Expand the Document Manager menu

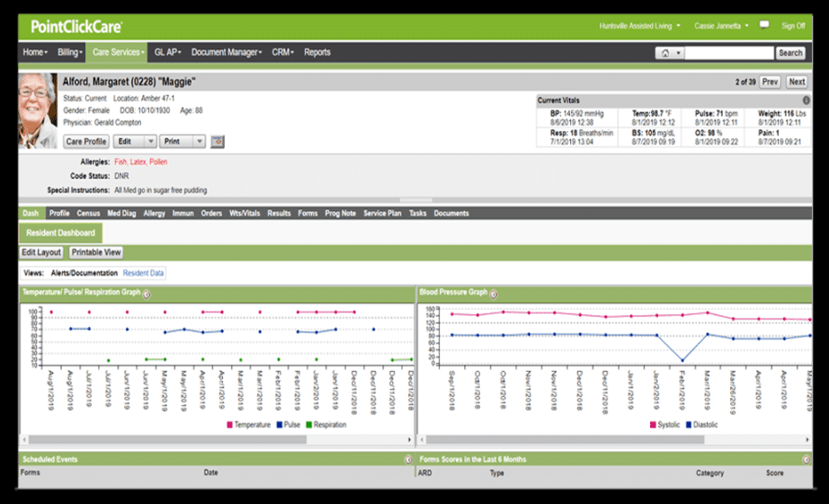pyautogui.click(x=227, y=52)
